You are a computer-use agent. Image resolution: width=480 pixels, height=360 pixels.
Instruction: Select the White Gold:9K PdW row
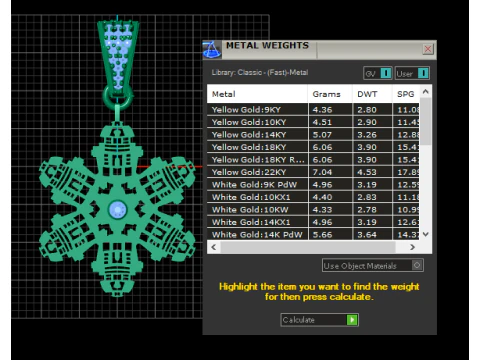[x=313, y=185]
